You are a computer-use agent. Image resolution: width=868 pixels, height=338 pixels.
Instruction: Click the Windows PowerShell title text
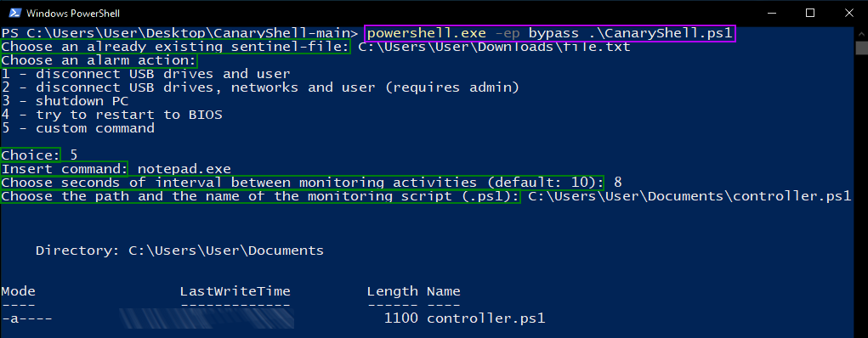pyautogui.click(x=73, y=14)
